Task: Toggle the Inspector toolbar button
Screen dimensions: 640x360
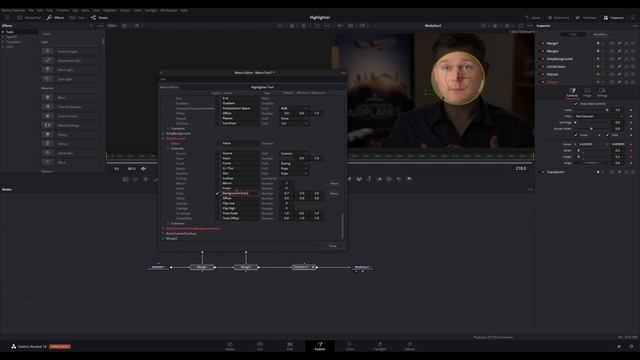Action: [x=613, y=18]
